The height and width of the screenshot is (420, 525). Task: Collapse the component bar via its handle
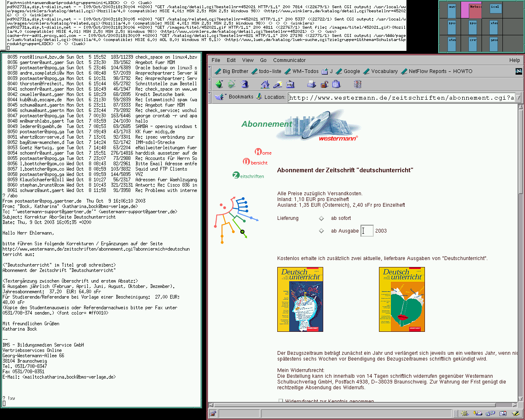(x=455, y=413)
